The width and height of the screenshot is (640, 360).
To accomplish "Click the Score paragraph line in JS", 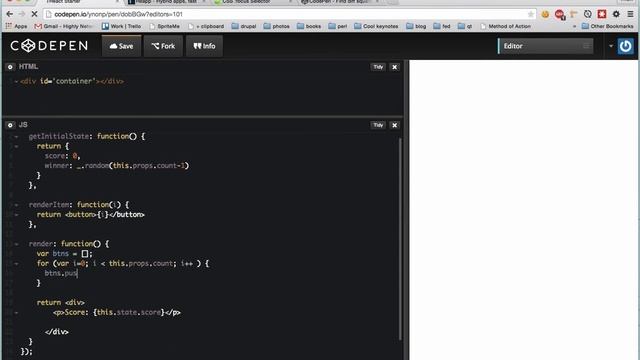I will click(117, 313).
